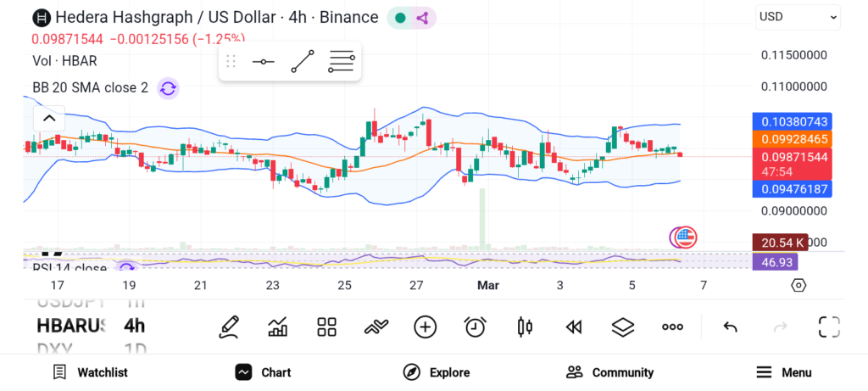The width and height of the screenshot is (868, 391).
Task: Toggle the green market status dot
Action: 400,18
